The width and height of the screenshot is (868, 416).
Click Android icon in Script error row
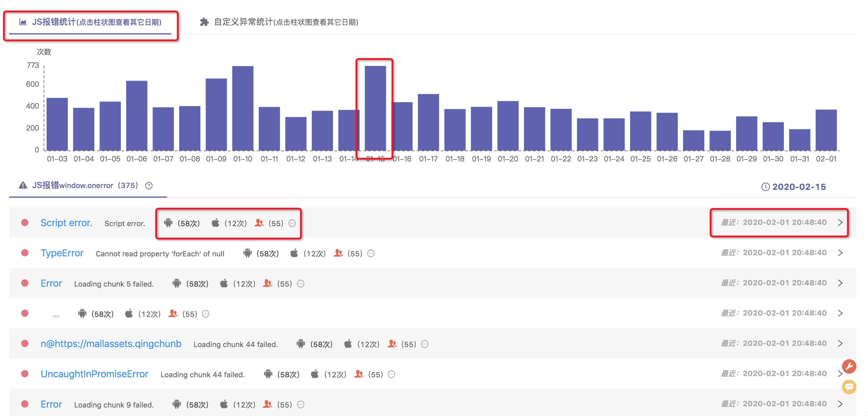(168, 223)
